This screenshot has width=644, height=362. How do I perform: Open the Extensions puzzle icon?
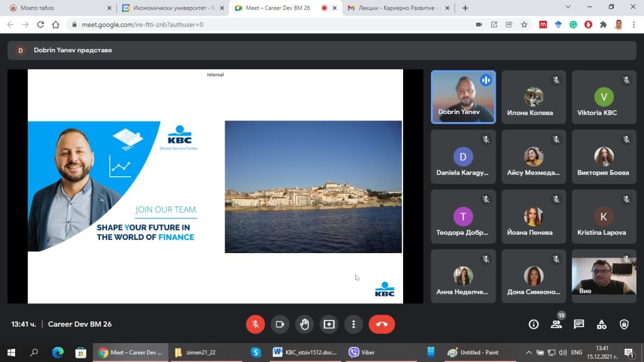tap(603, 25)
